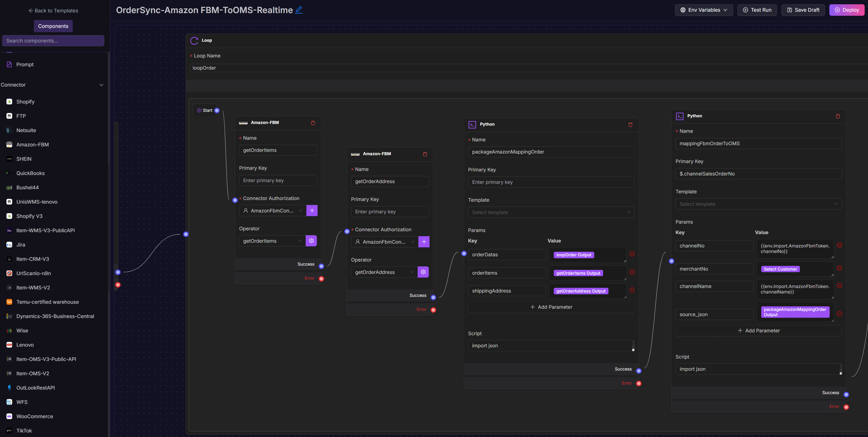Screen dimensions: 868x437
Task: Open Template dropdown in packageAmazonMappingOrder node
Action: (551, 212)
